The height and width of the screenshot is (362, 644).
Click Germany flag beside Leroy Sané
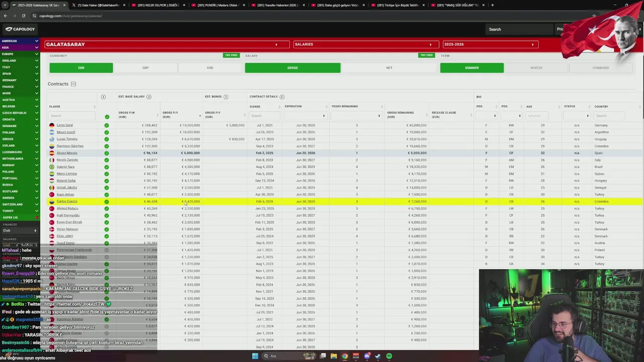click(52, 125)
